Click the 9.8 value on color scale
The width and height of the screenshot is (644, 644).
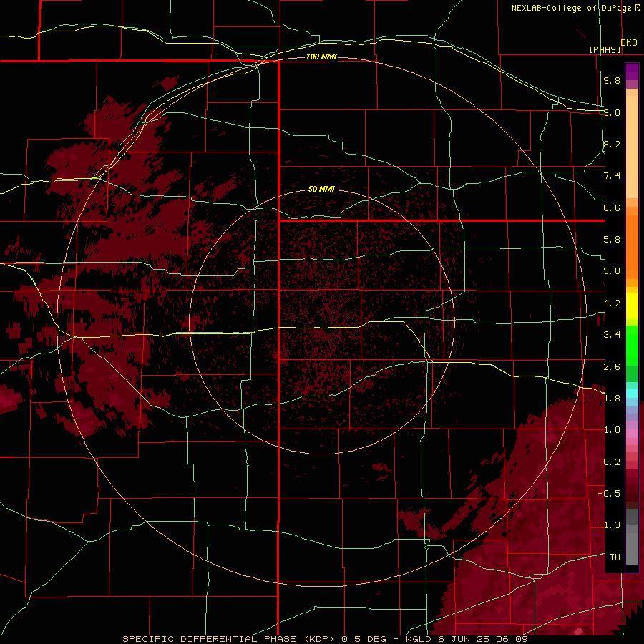click(612, 80)
